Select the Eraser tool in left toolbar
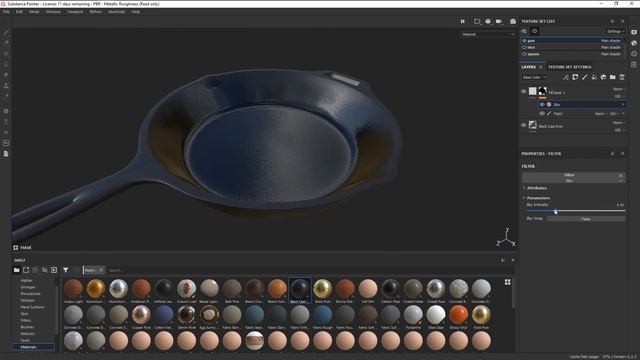The image size is (640, 360). (6, 43)
